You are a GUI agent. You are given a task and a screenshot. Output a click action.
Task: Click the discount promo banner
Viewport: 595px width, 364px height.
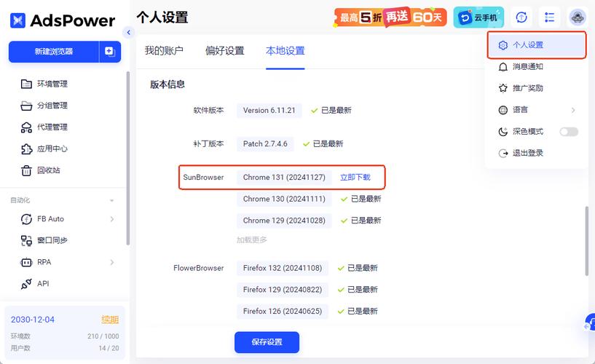[x=390, y=17]
